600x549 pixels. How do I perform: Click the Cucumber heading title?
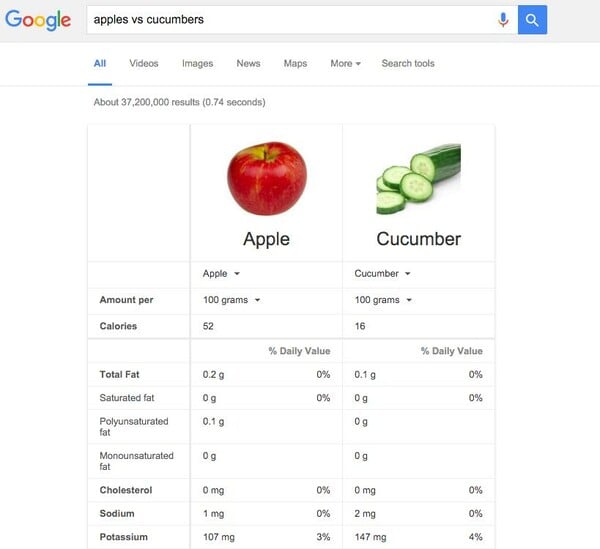pos(419,239)
